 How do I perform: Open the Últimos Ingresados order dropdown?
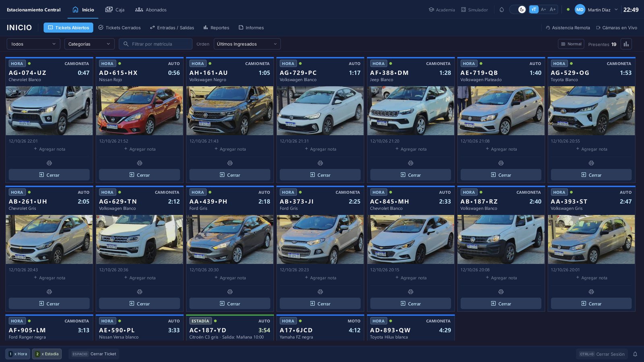coord(247,44)
